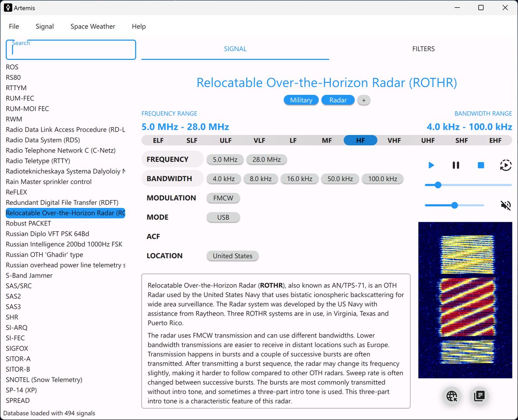Stop the audio sample playback
This screenshot has width=518, height=420.
[481, 165]
